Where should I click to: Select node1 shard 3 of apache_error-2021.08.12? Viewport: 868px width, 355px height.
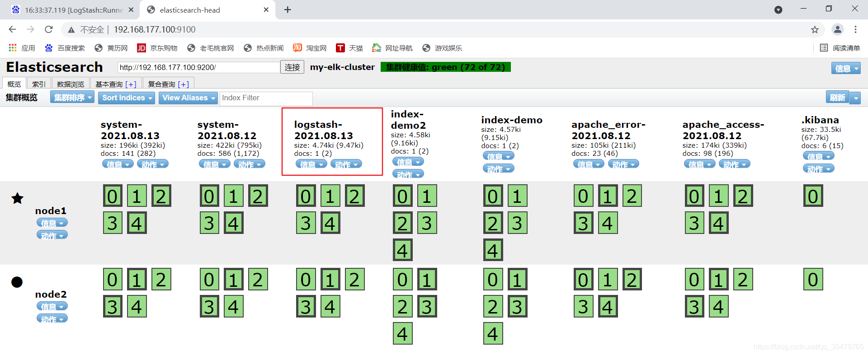584,223
